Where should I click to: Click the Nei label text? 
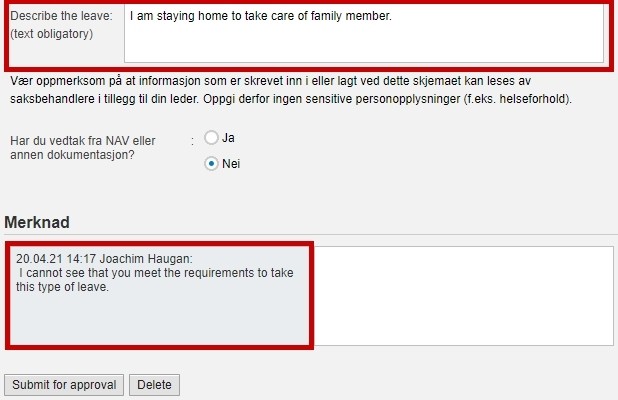pyautogui.click(x=231, y=164)
